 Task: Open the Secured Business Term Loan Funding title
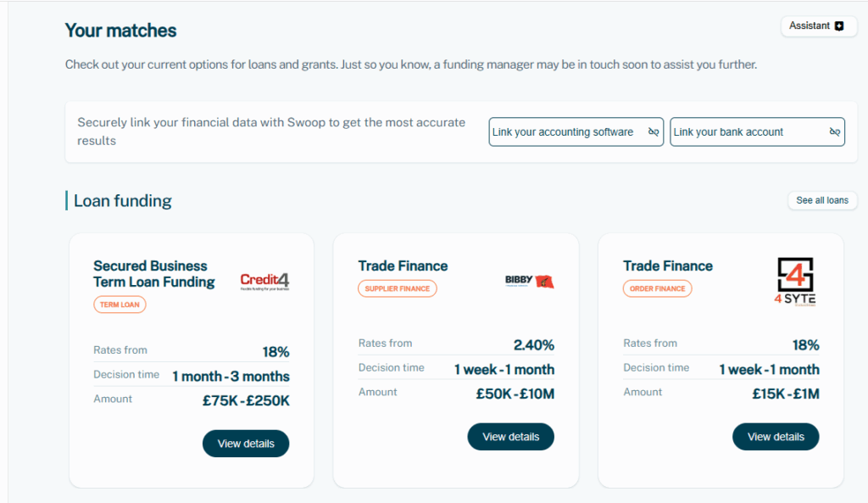pyautogui.click(x=154, y=274)
